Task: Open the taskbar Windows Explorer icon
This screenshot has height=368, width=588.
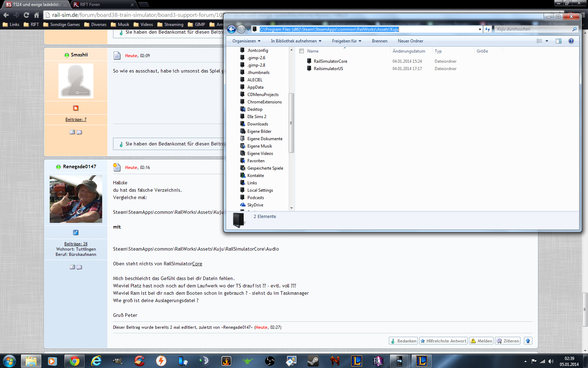Action: point(31,361)
